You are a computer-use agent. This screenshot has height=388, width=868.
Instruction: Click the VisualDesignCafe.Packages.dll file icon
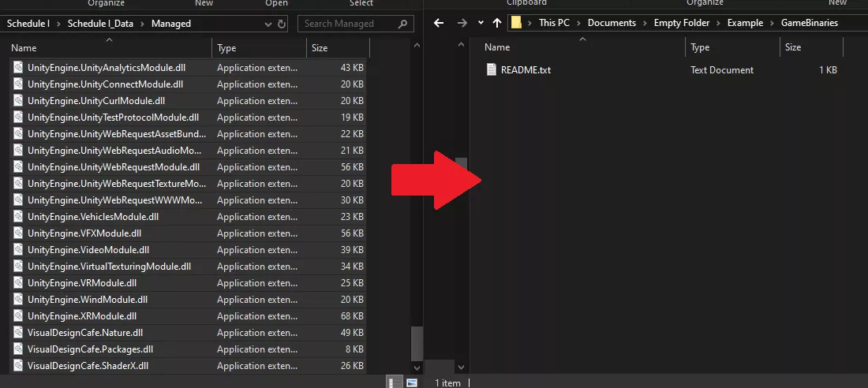18,349
